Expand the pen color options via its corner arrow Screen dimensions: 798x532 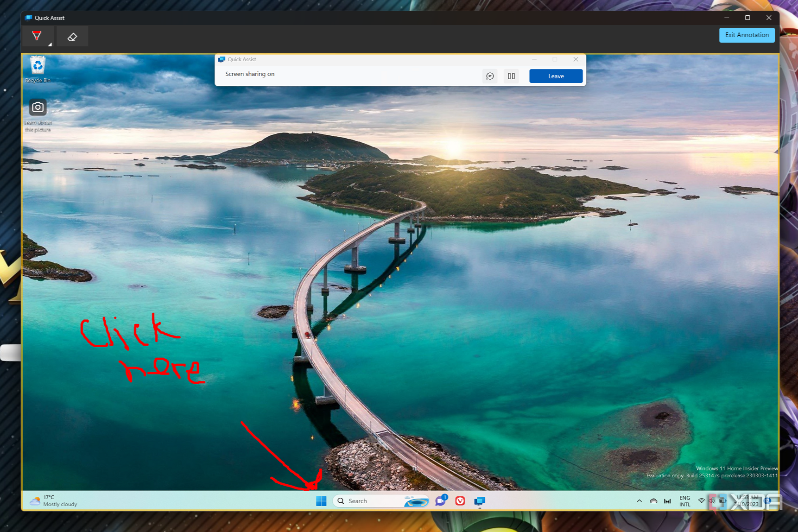pos(50,44)
